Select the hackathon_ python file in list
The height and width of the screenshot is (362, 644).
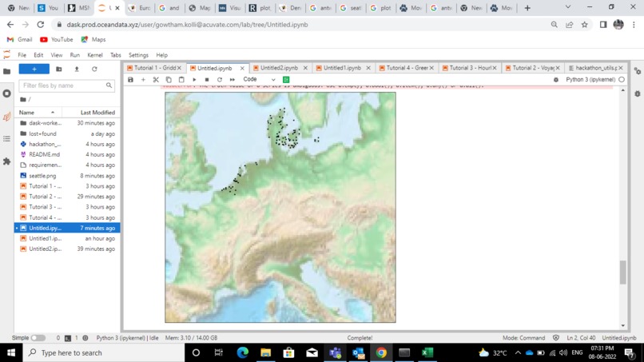pos(67,144)
